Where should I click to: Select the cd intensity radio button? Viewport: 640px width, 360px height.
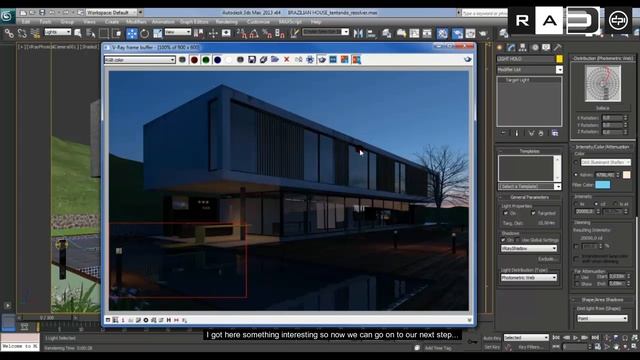(596, 204)
